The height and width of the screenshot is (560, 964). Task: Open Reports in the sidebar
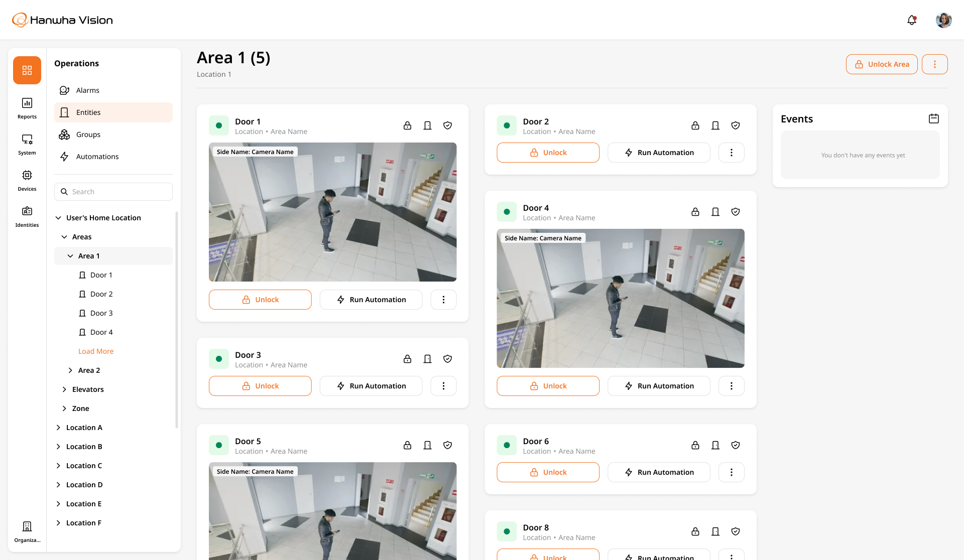click(x=27, y=108)
